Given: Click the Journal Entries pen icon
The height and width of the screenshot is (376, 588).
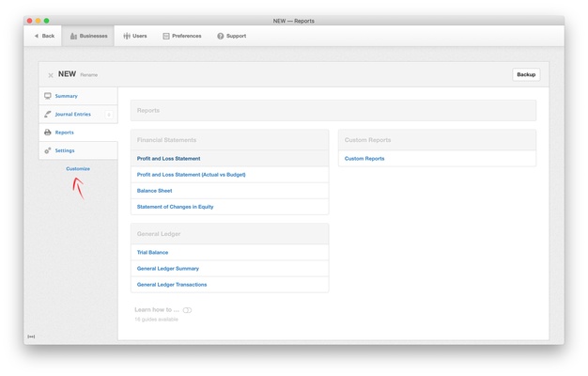Looking at the screenshot, I should click(48, 114).
